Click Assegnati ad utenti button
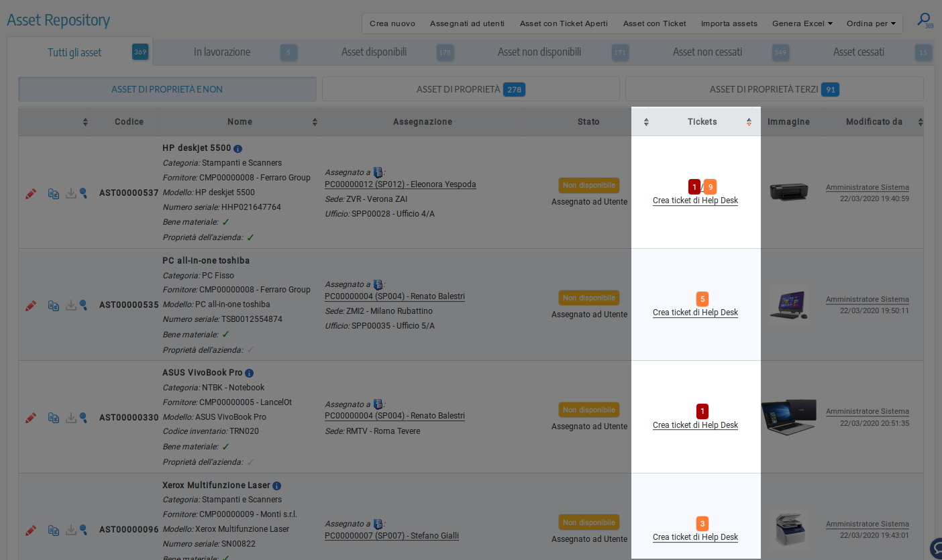 [x=467, y=23]
